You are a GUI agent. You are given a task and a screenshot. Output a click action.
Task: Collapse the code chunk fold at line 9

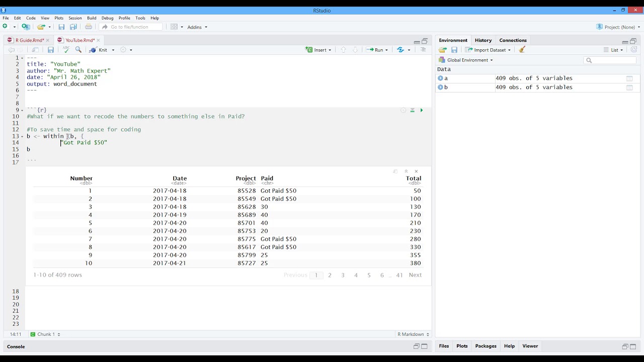[x=22, y=110]
